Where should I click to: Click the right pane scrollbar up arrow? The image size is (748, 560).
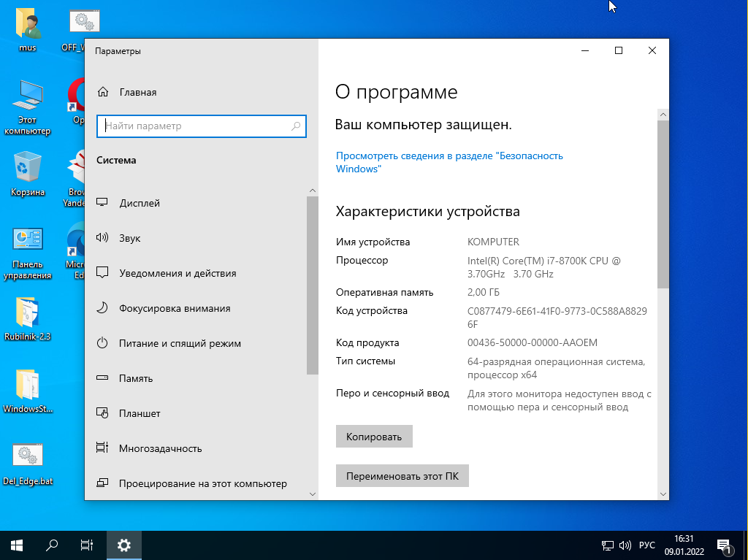click(x=663, y=115)
